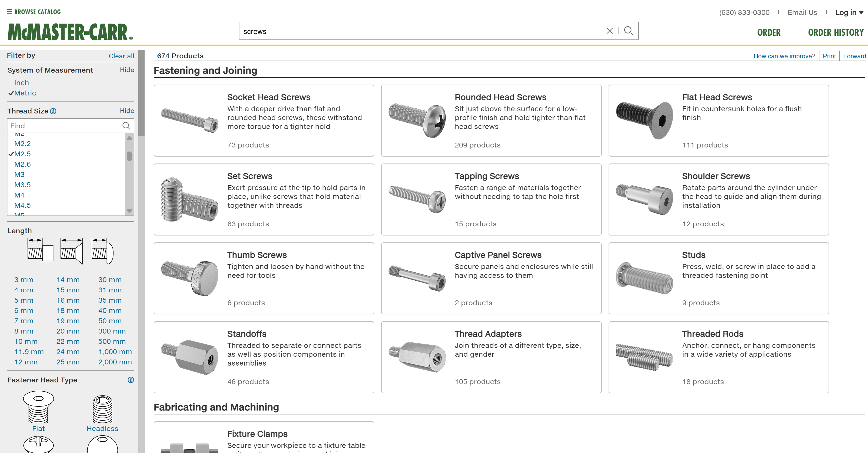The width and height of the screenshot is (868, 453).
Task: Uncheck the M2.5 thread size
Action: [22, 154]
